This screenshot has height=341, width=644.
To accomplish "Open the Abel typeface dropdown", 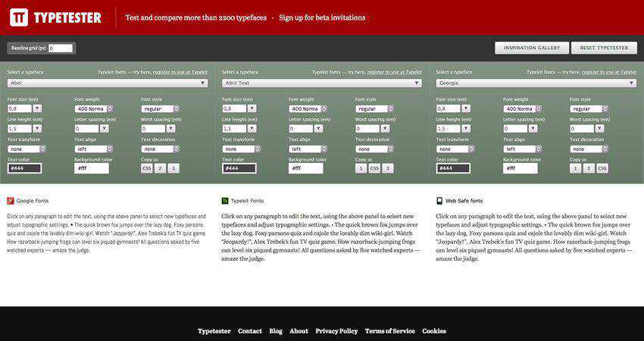I will coord(108,83).
